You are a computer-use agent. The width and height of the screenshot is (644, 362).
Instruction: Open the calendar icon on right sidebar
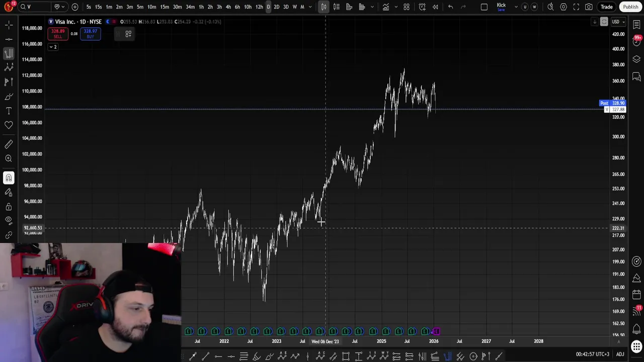636,295
